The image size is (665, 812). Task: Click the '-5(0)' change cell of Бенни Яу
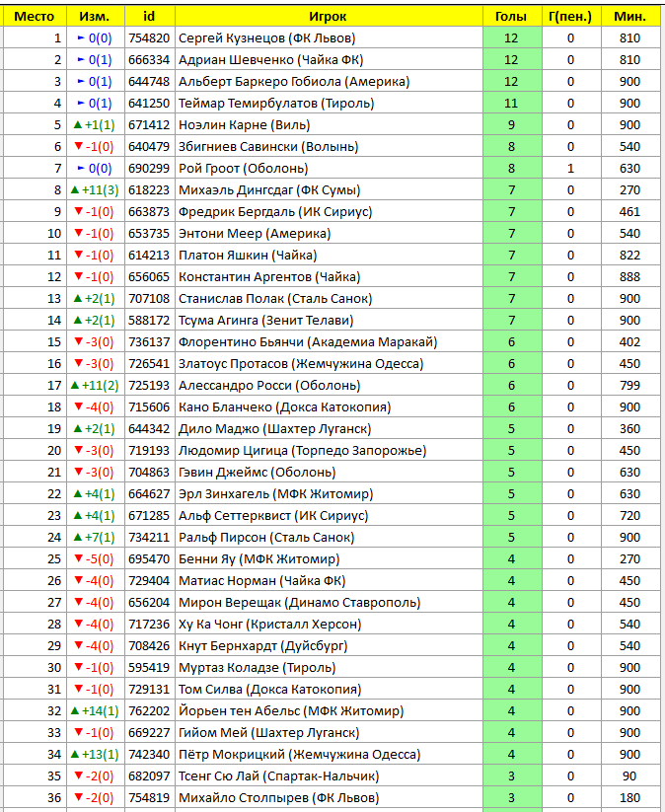(96, 559)
